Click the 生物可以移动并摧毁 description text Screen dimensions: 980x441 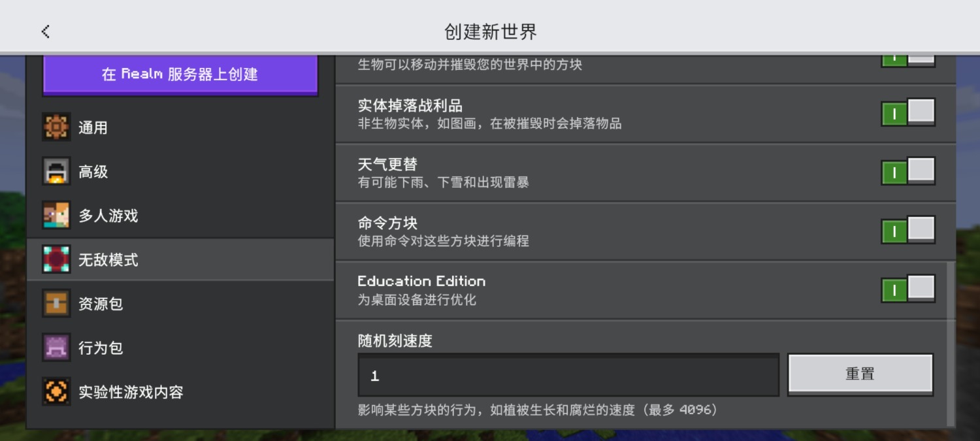(470, 65)
